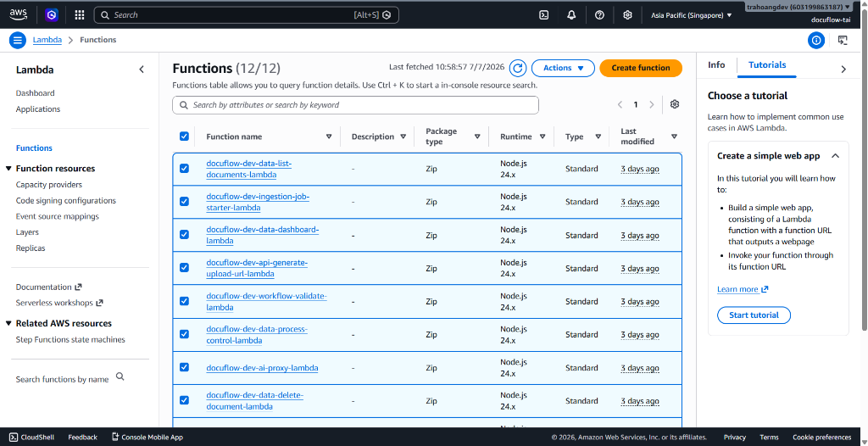This screenshot has width=868, height=446.
Task: Open Console Mobile App in the footer
Action: [x=147, y=438]
